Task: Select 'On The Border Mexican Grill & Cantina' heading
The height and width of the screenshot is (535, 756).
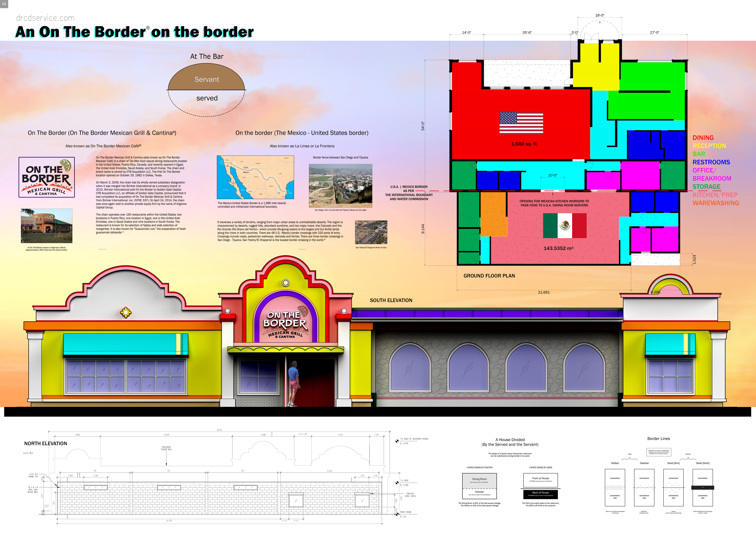Action: (102, 133)
